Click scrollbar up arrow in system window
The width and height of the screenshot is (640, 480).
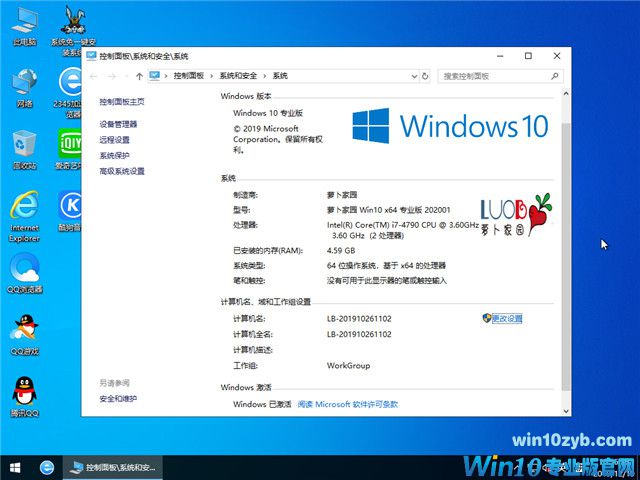coord(566,94)
